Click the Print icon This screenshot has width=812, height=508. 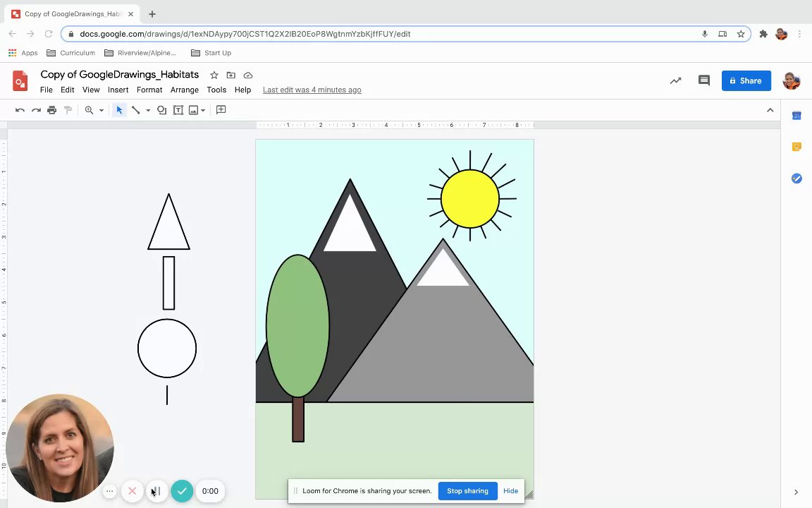pyautogui.click(x=51, y=110)
